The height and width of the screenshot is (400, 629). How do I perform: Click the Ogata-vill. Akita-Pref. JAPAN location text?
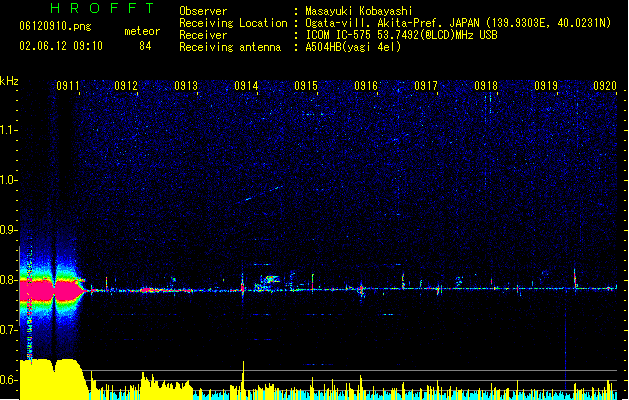coord(458,23)
